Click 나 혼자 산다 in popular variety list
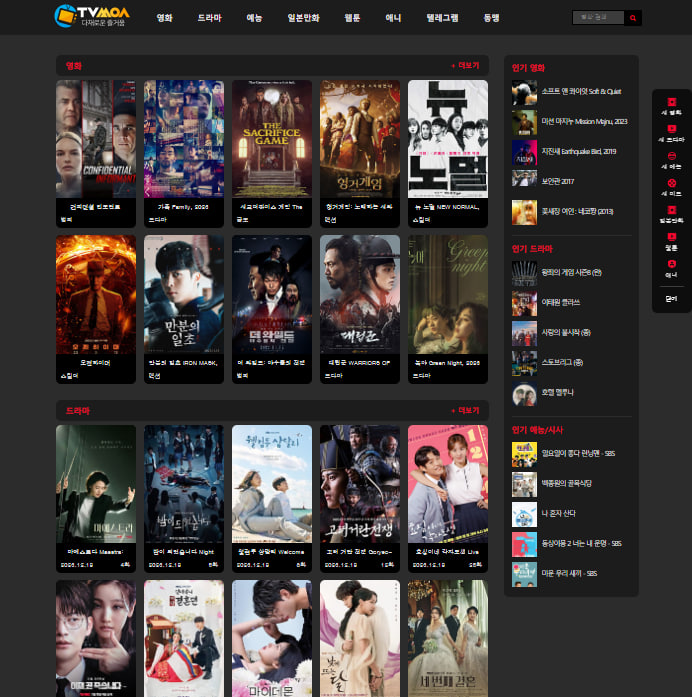Screen dimensions: 692x697 (558, 513)
